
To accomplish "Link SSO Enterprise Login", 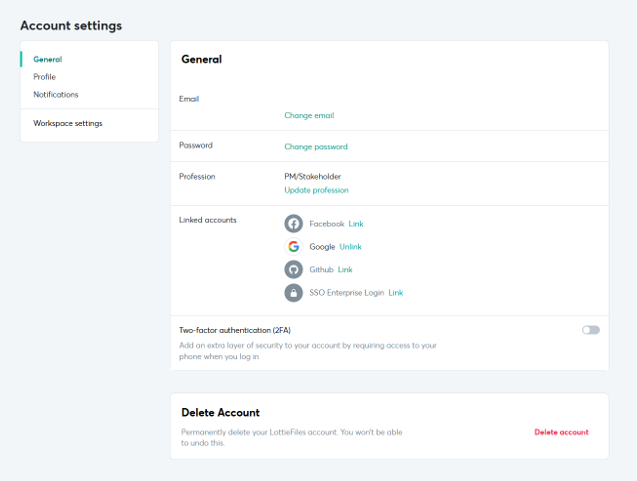I will 396,292.
